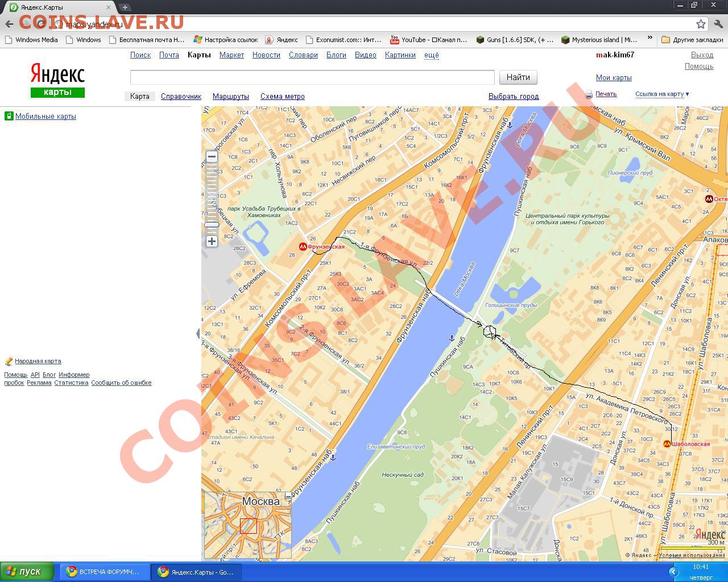Click the Сообщить об ошибке link
Screen dimensions: 728x582
(x=121, y=383)
